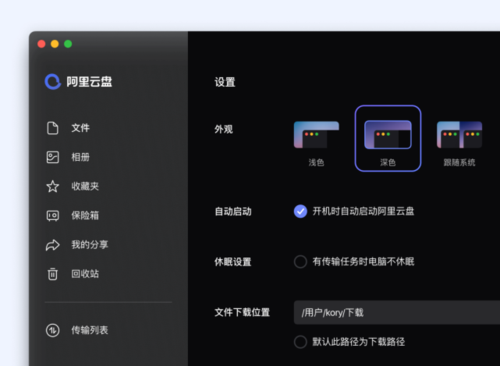Viewport: 500px width, 366px height.
Task: Click the 设置 page heading
Action: pyautogui.click(x=225, y=82)
